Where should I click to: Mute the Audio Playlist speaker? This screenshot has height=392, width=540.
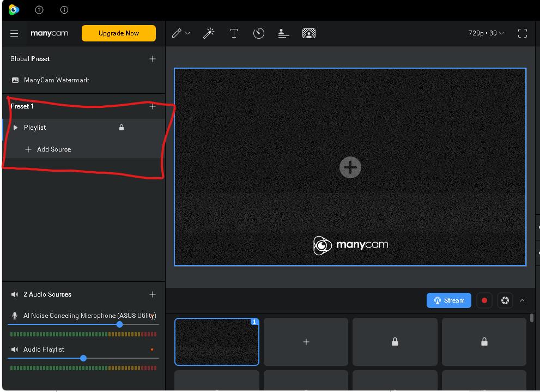coord(15,349)
